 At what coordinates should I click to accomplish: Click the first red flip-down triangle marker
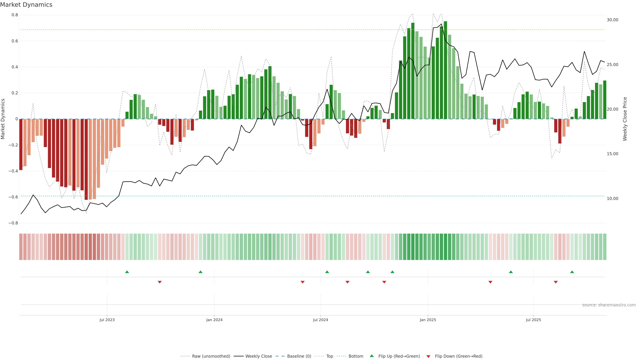(x=160, y=282)
